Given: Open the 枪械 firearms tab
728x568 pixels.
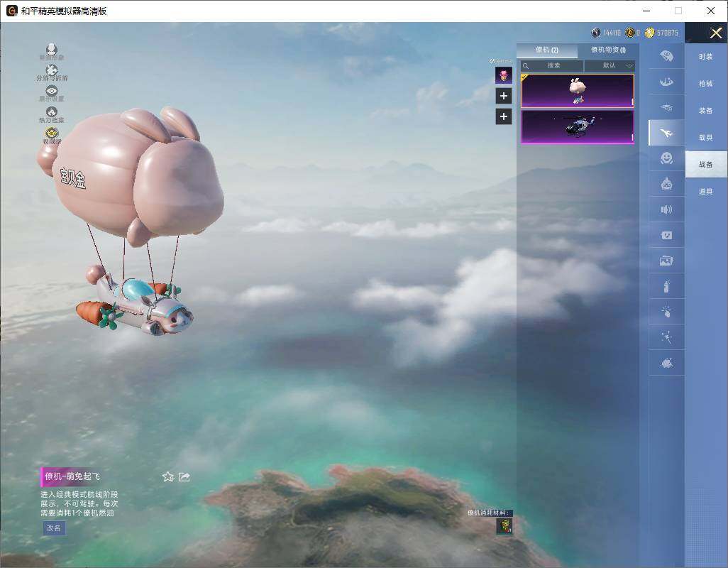Looking at the screenshot, I should pos(706,84).
